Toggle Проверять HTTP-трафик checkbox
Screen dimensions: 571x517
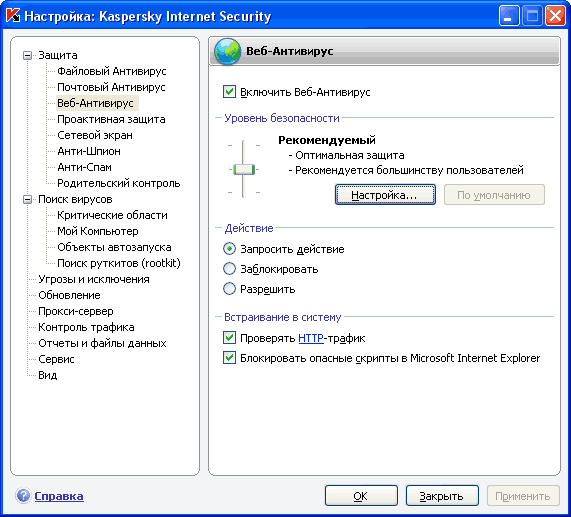point(229,338)
